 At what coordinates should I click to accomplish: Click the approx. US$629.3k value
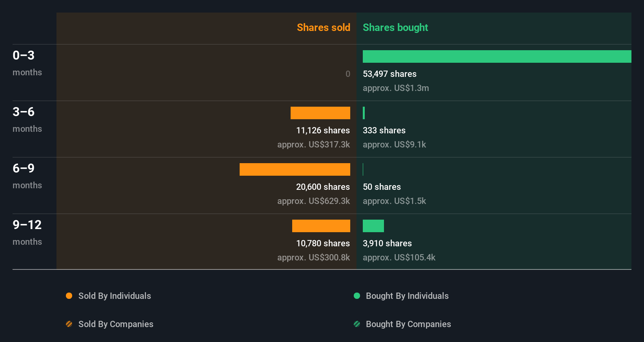[x=313, y=201]
